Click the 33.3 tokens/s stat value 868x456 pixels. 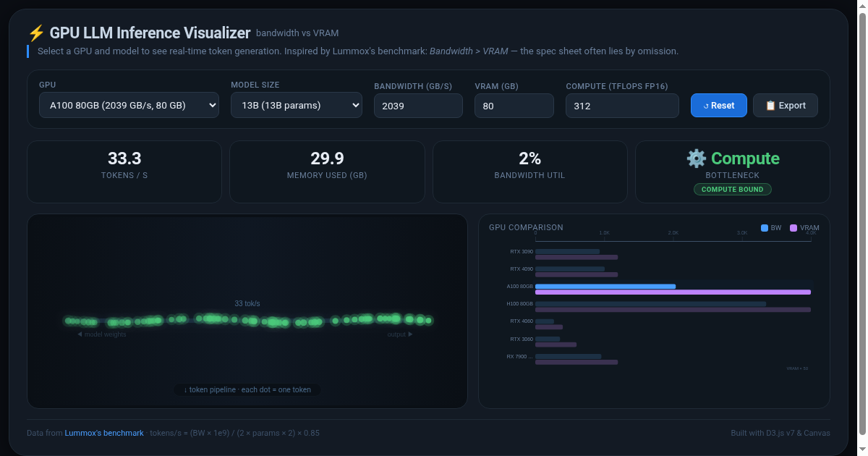[x=124, y=159]
